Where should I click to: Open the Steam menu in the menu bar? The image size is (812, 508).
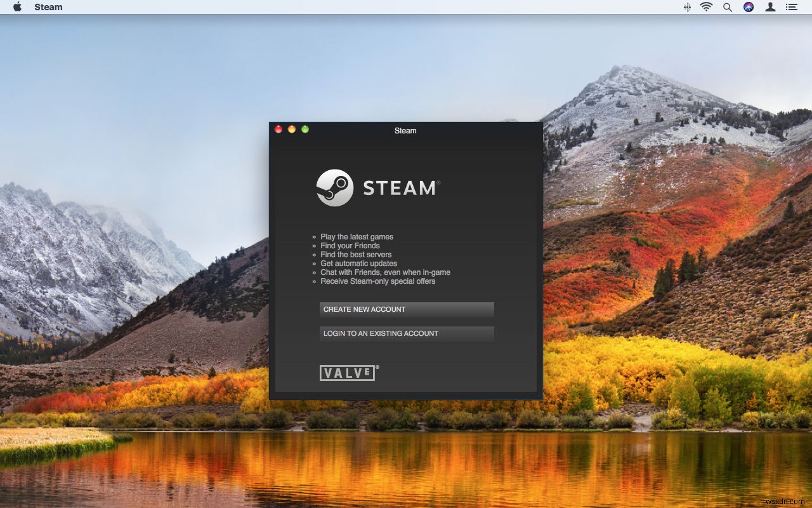point(48,7)
